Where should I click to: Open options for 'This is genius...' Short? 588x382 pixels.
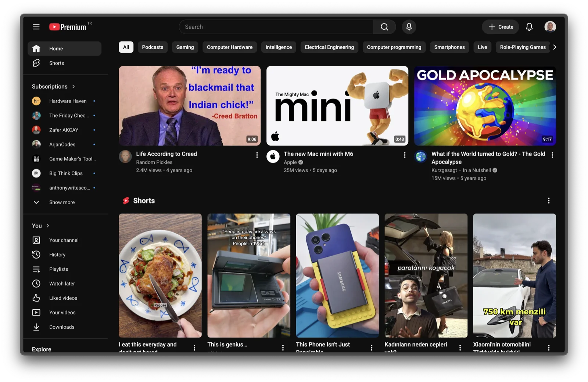[x=283, y=347]
